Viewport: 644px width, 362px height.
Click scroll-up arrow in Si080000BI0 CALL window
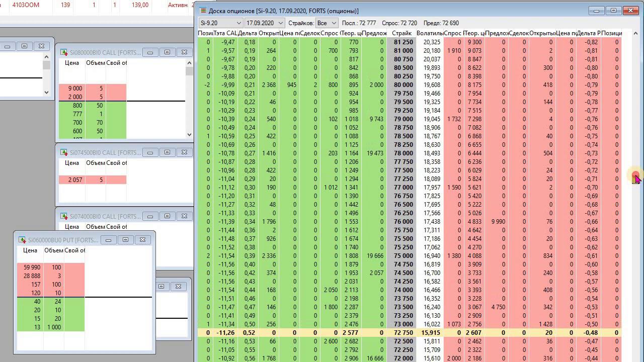click(x=189, y=63)
